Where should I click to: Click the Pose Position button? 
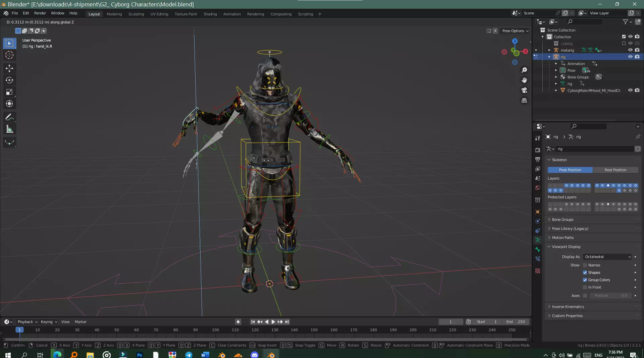tap(570, 170)
